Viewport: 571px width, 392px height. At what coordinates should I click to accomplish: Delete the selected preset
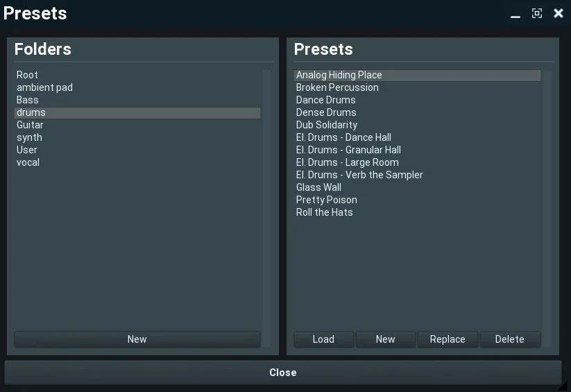pos(509,339)
